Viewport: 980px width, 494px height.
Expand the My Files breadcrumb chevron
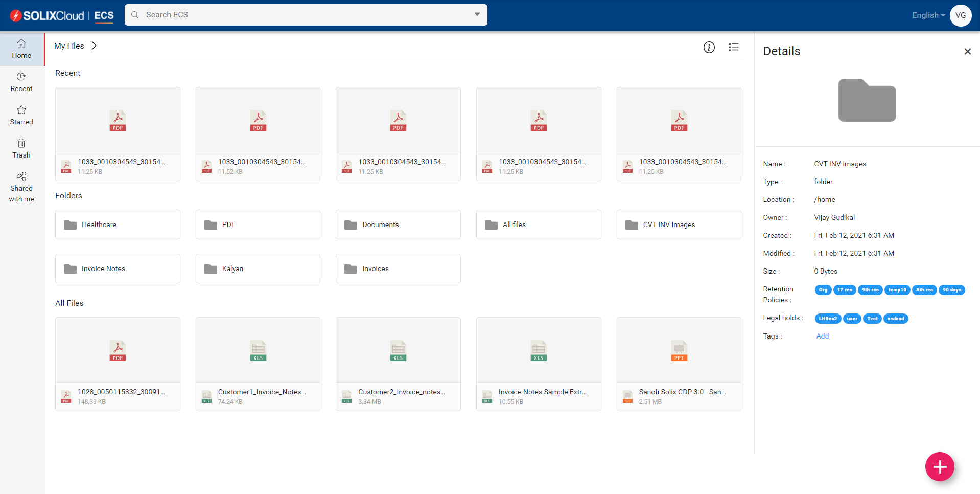pos(94,46)
